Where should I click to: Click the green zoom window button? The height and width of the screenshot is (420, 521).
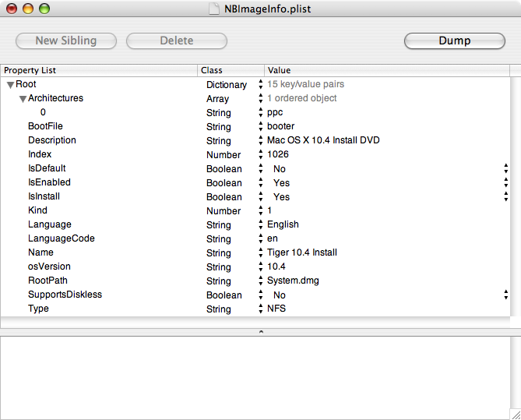tap(44, 9)
